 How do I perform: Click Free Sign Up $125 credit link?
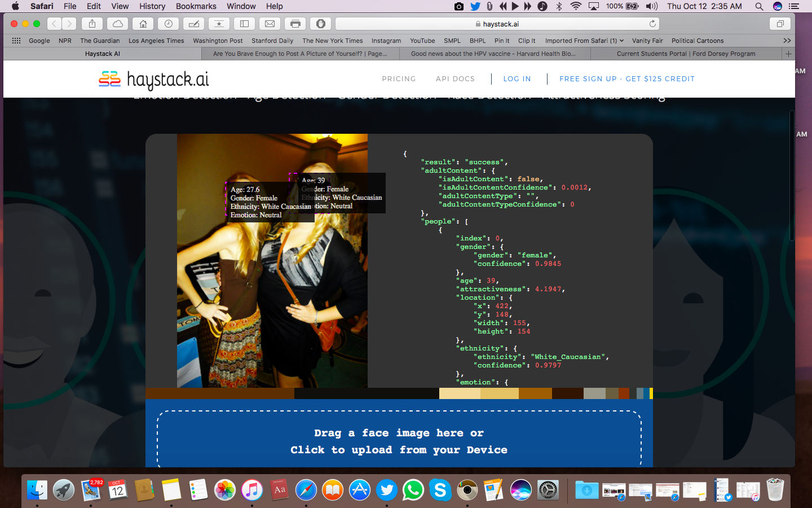pos(627,79)
